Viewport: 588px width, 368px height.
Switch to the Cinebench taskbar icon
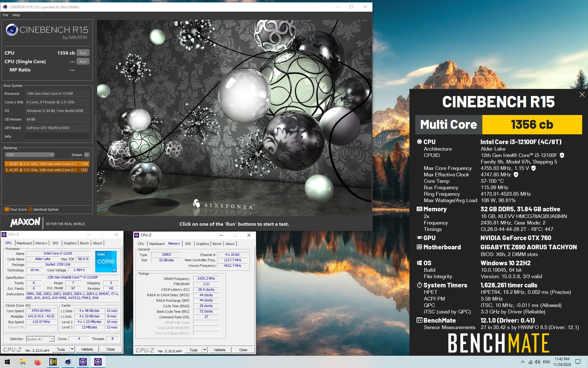68,362
